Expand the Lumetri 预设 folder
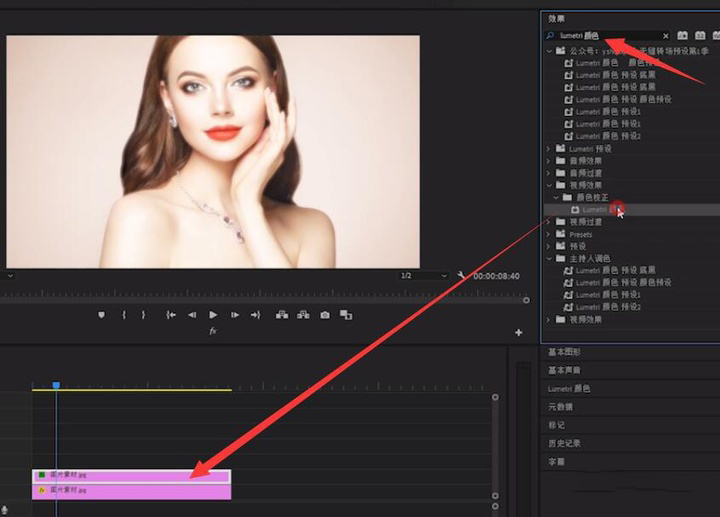The image size is (720, 517). (548, 149)
